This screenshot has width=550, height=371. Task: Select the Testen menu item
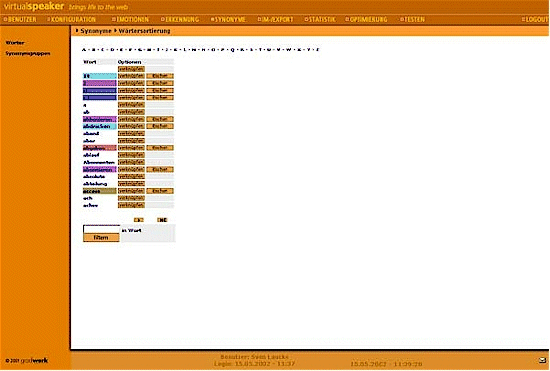coord(412,19)
